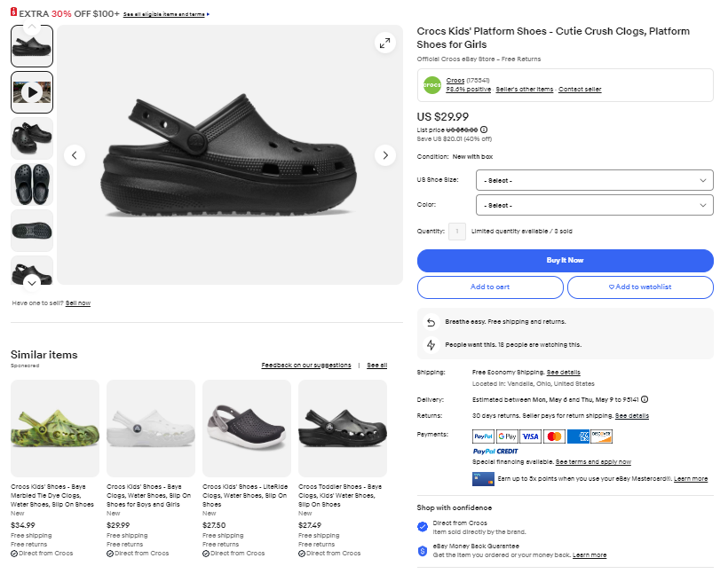Open Crocs Kids' LiteRide Clogs title

[245, 496]
